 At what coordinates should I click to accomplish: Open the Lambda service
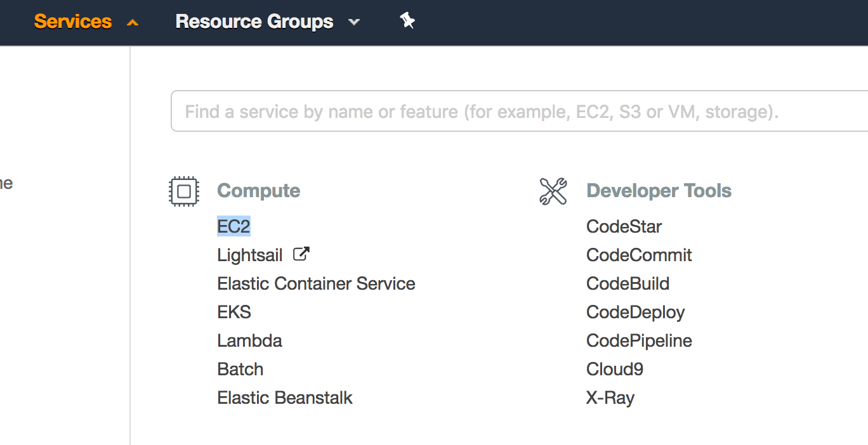pyautogui.click(x=249, y=340)
